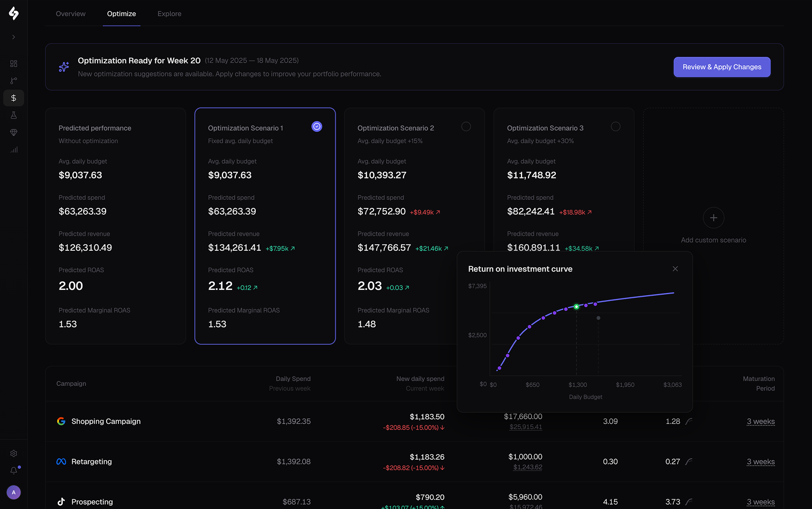
Task: Click the Predicted performance card title
Action: point(95,128)
